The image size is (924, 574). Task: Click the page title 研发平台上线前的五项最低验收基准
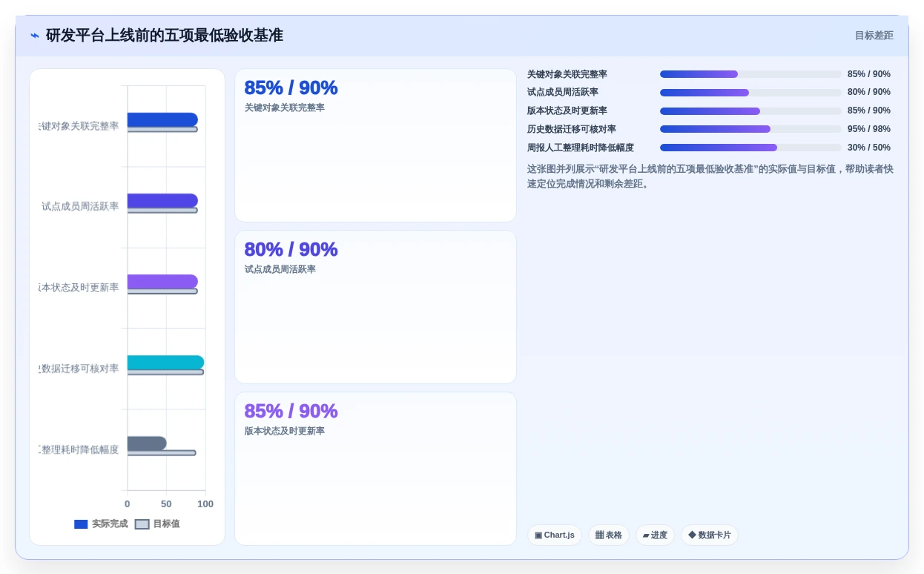pos(165,36)
